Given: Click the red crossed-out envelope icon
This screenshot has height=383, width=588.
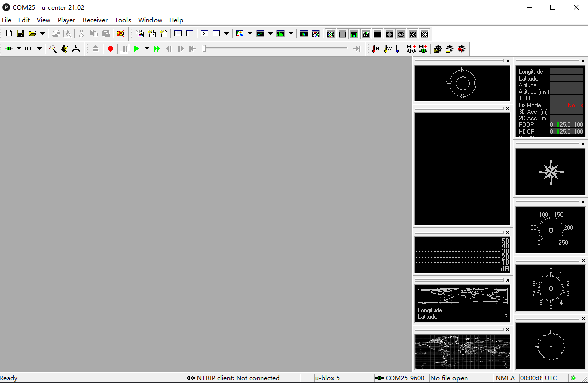Looking at the screenshot, I should [x=120, y=33].
